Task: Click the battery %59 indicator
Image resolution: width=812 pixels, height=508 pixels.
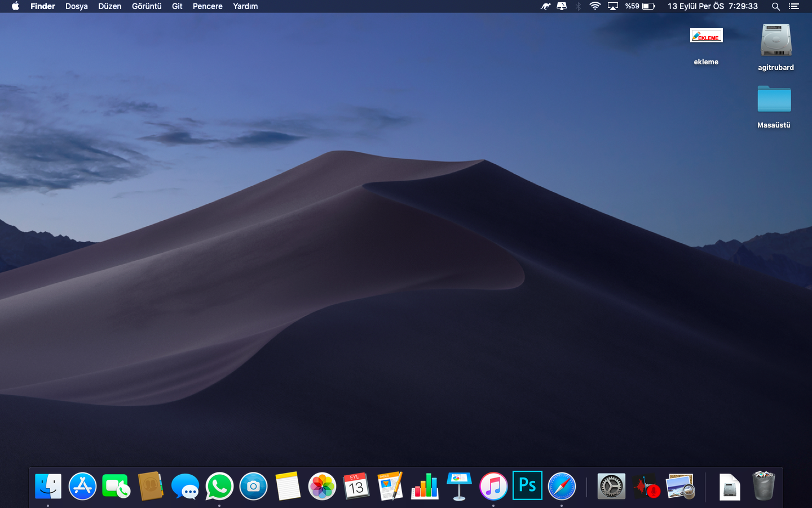Action: tap(640, 6)
